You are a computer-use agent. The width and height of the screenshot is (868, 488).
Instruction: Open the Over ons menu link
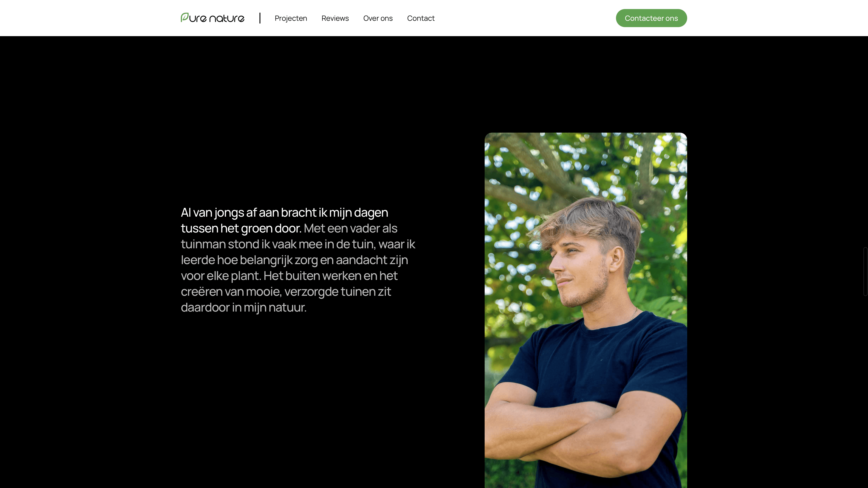[378, 18]
